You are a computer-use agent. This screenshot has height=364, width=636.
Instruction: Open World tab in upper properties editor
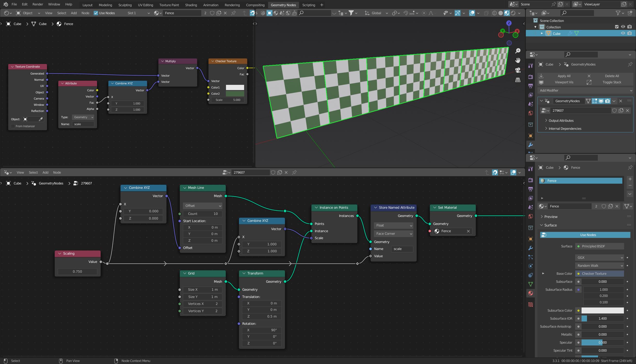(530, 113)
